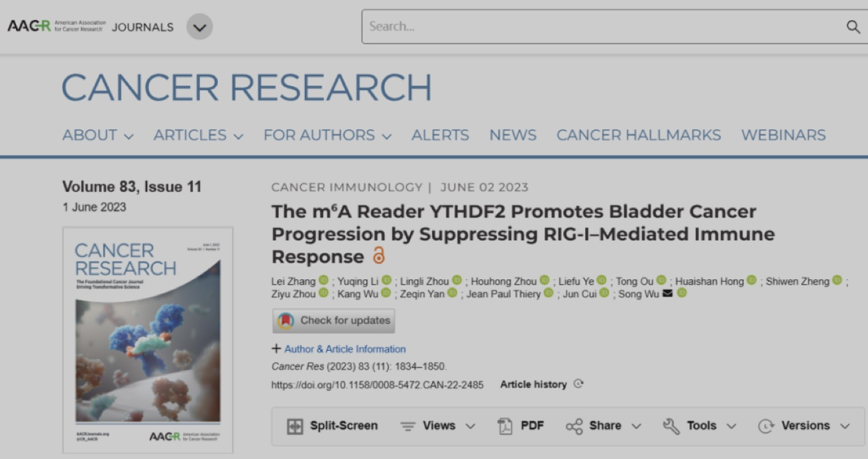
Task: Open the Tools dropdown
Action: [x=700, y=426]
